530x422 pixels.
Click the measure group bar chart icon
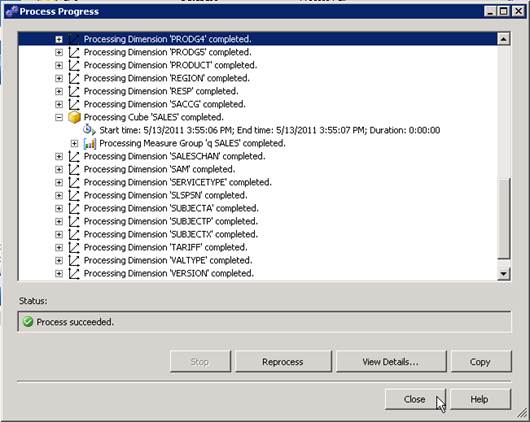(90, 143)
